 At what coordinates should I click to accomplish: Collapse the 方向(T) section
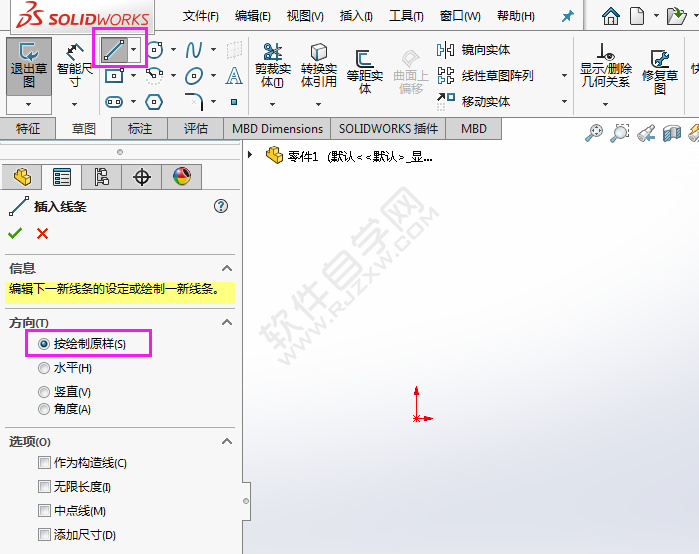tap(227, 322)
